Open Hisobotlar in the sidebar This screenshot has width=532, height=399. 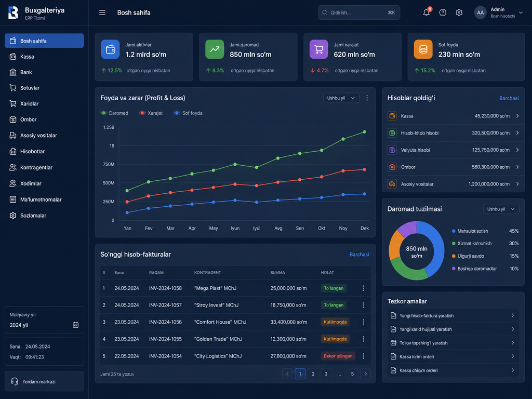pos(45,151)
